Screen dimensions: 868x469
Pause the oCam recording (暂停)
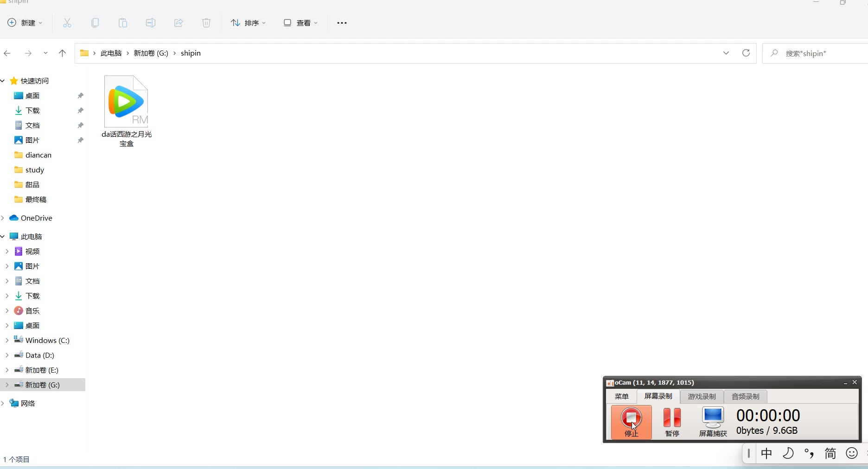coord(672,422)
